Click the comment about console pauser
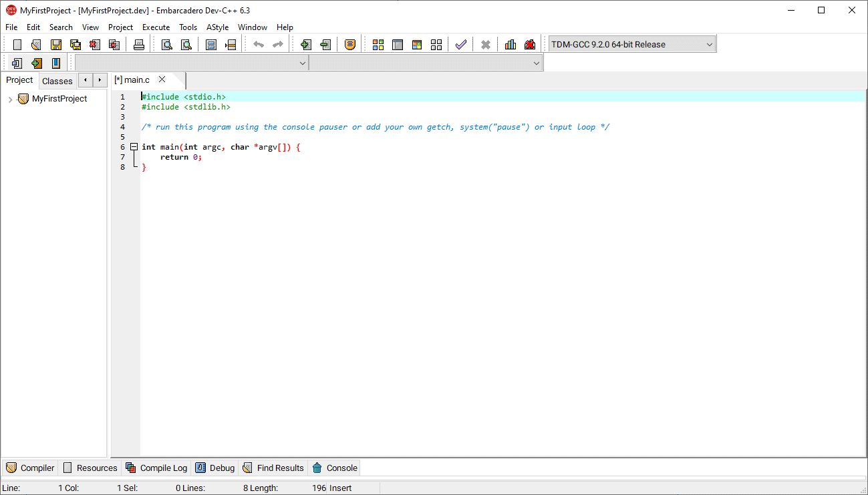Image resolution: width=868 pixels, height=495 pixels. pos(375,127)
